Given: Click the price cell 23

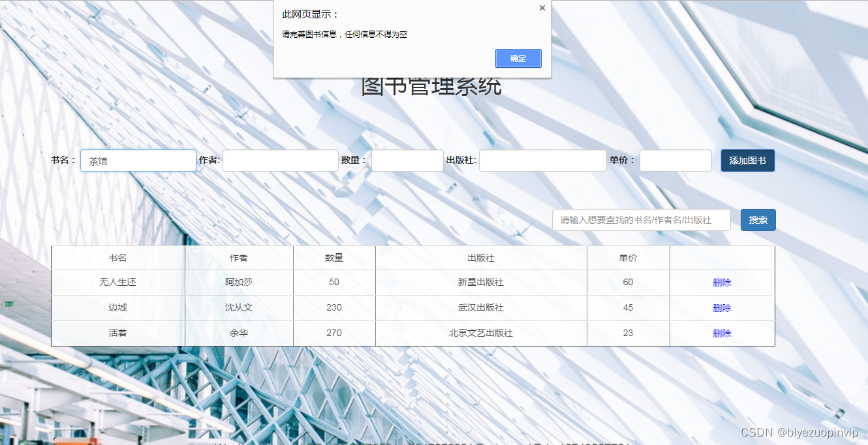Looking at the screenshot, I should (x=628, y=333).
